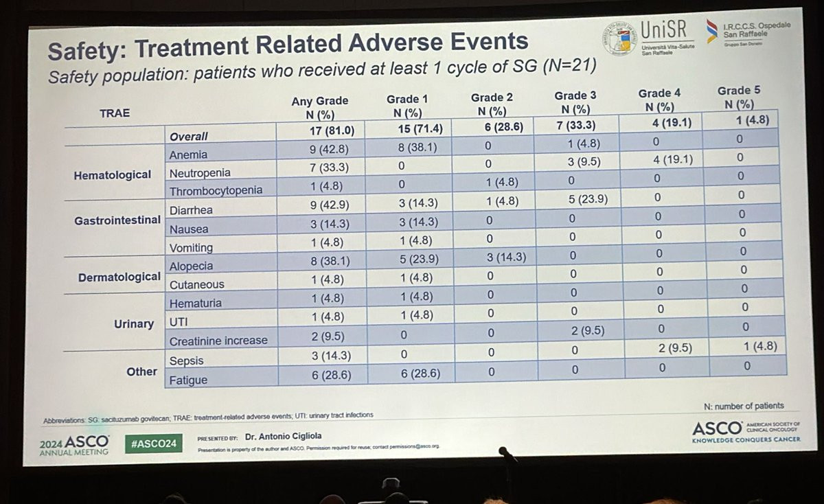824x504 pixels.
Task: Click the 'UTI' row label
Action: point(177,322)
